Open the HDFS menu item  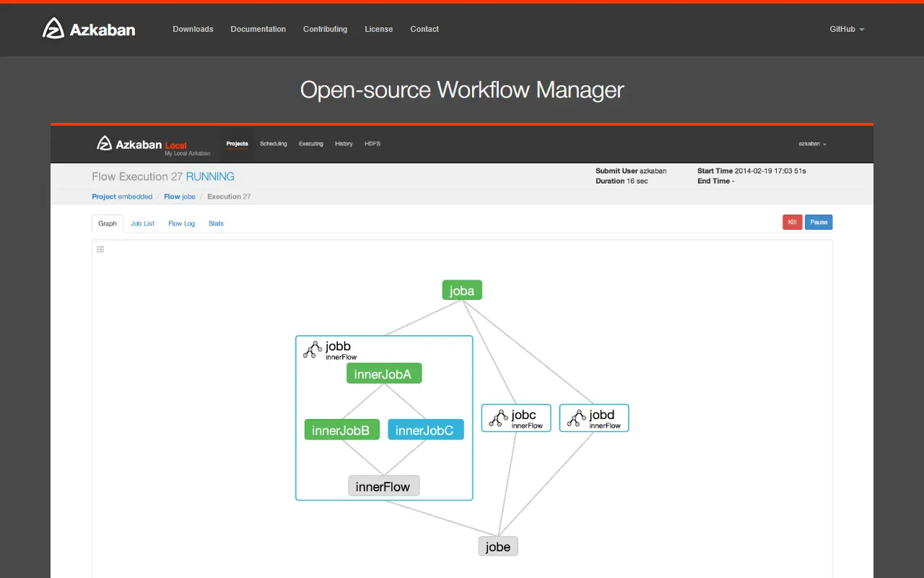click(x=372, y=144)
